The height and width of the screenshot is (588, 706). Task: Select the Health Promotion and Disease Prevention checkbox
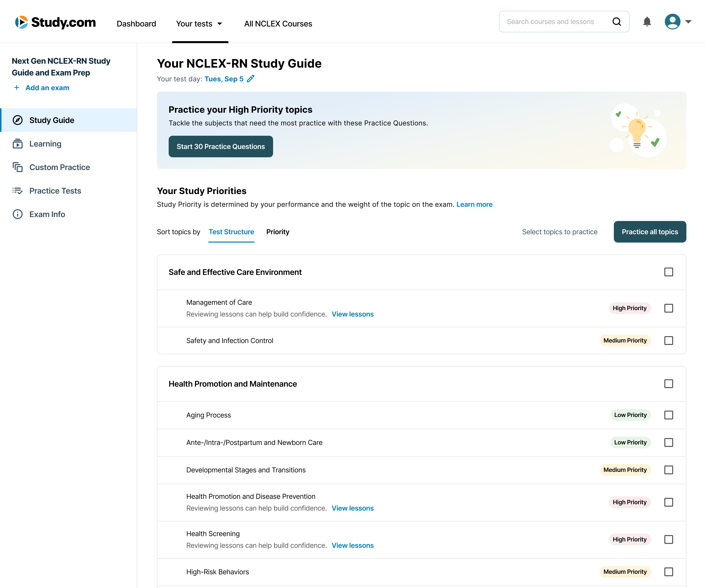click(669, 502)
